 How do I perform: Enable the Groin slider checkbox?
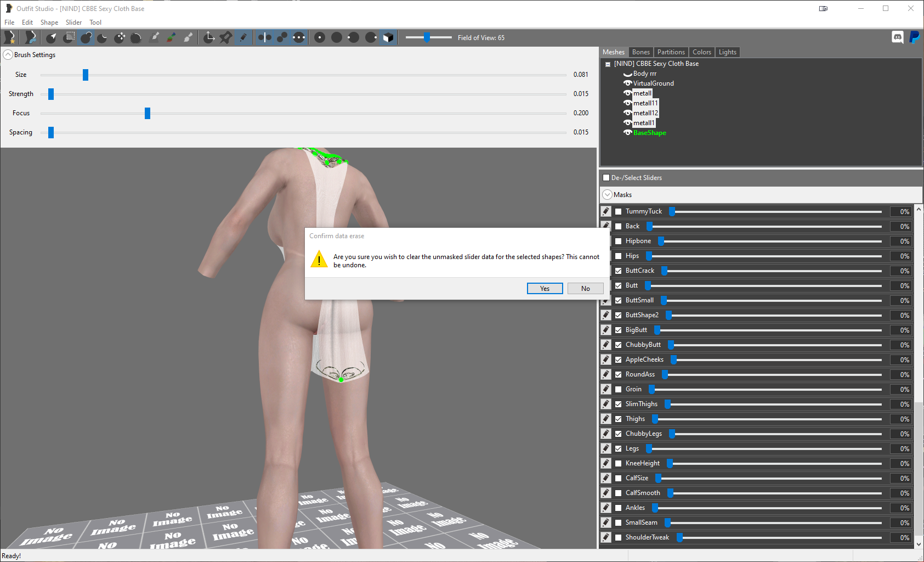click(619, 389)
